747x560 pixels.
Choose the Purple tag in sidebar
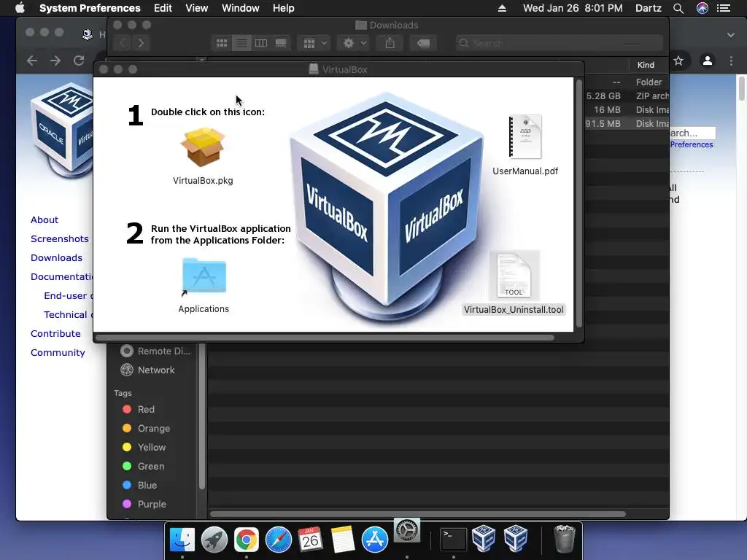[x=144, y=505]
